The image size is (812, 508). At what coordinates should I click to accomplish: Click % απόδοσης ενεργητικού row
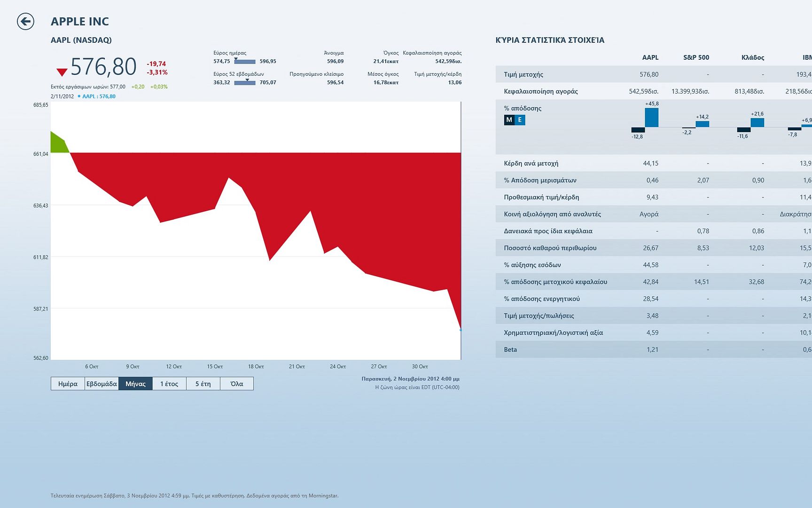(654, 299)
